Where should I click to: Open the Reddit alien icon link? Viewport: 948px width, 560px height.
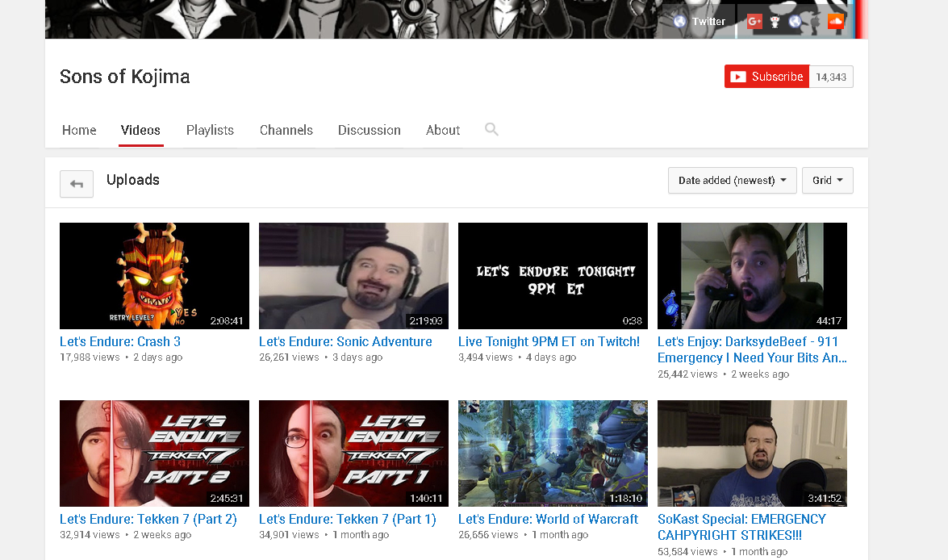pos(775,22)
